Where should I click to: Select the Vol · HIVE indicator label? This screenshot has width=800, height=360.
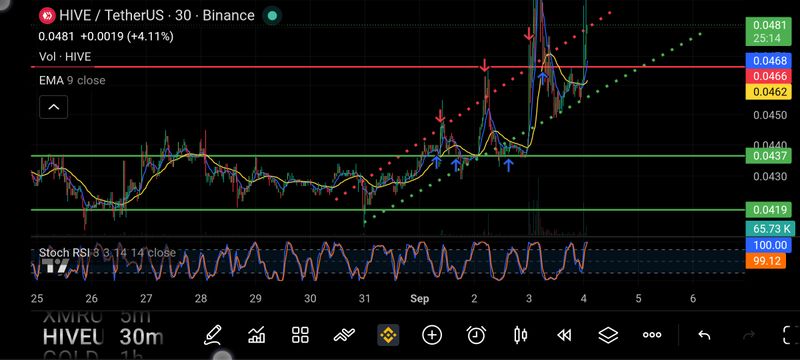pyautogui.click(x=65, y=57)
